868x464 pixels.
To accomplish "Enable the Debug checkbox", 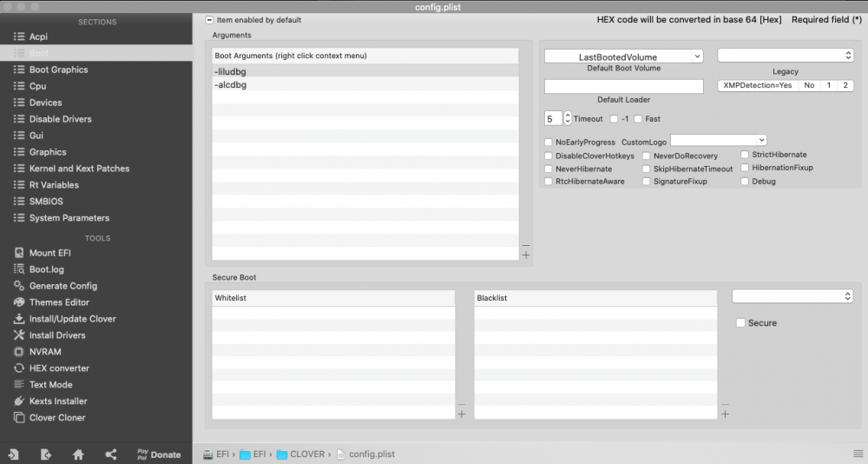I will pyautogui.click(x=745, y=182).
